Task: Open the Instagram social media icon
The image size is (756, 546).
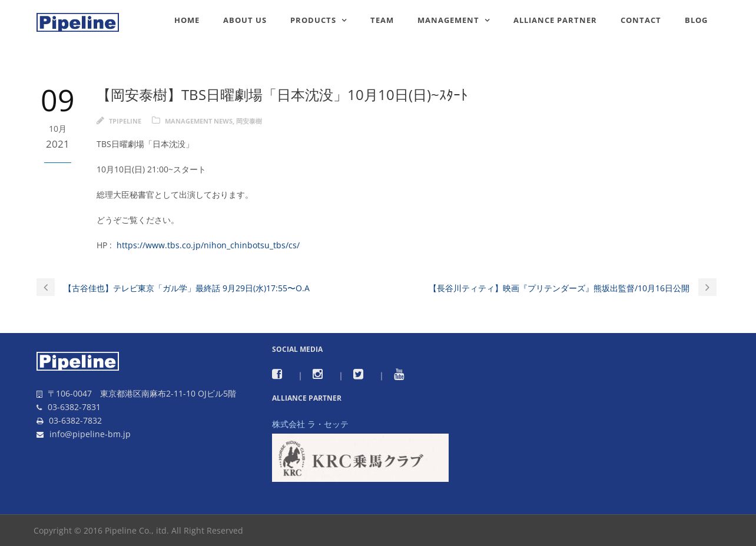Action: [x=317, y=374]
